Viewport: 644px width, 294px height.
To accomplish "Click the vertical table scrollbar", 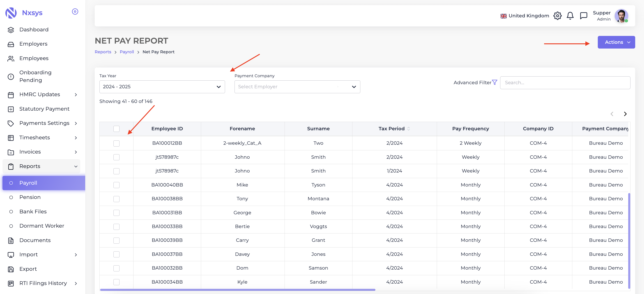I will click(x=629, y=240).
